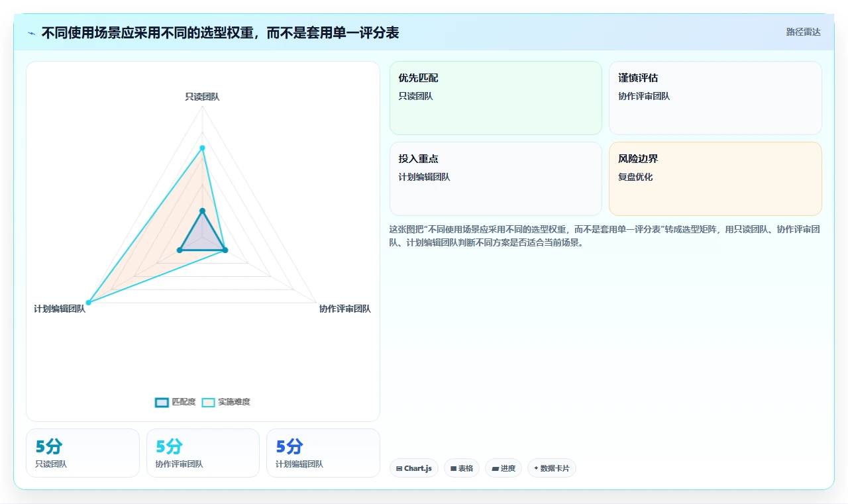The image size is (848, 504).
Task: Click the 实施难度 data point on 只读团队 axis
Action: [x=202, y=148]
